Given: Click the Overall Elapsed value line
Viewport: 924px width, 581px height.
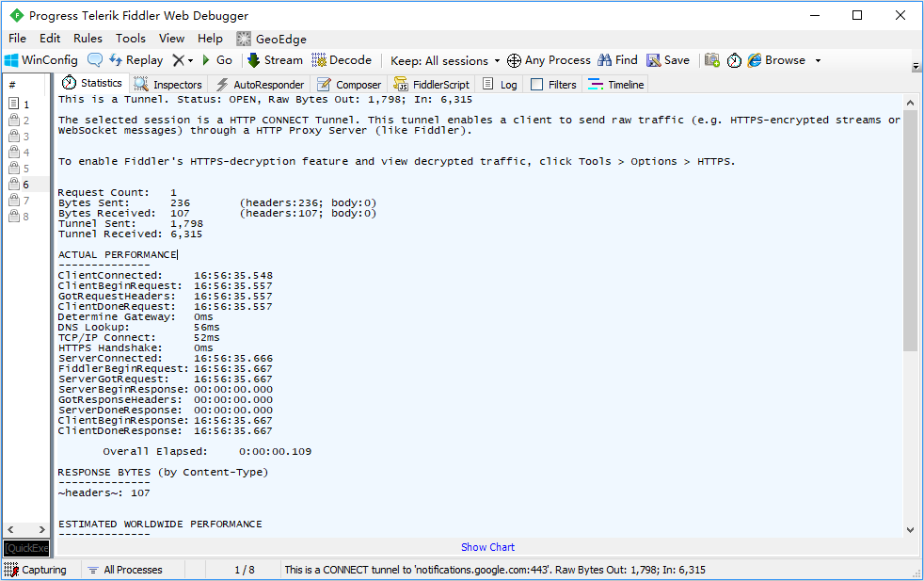Looking at the screenshot, I should click(x=207, y=452).
